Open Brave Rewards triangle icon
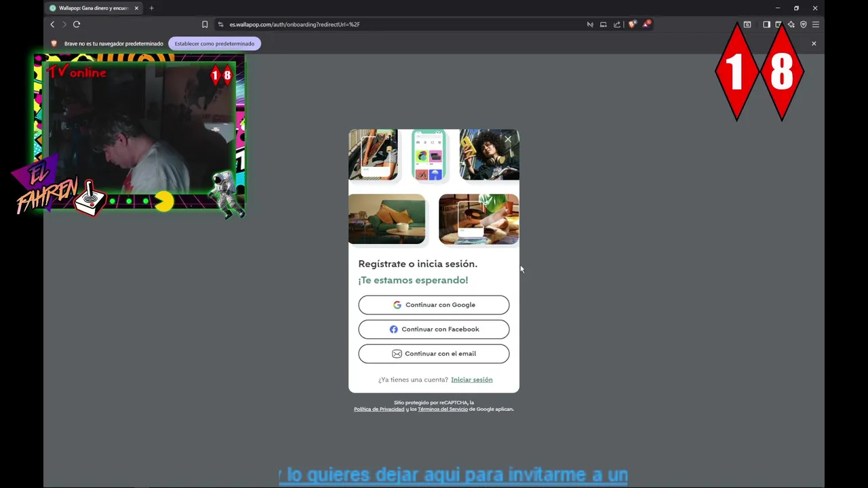 646,24
